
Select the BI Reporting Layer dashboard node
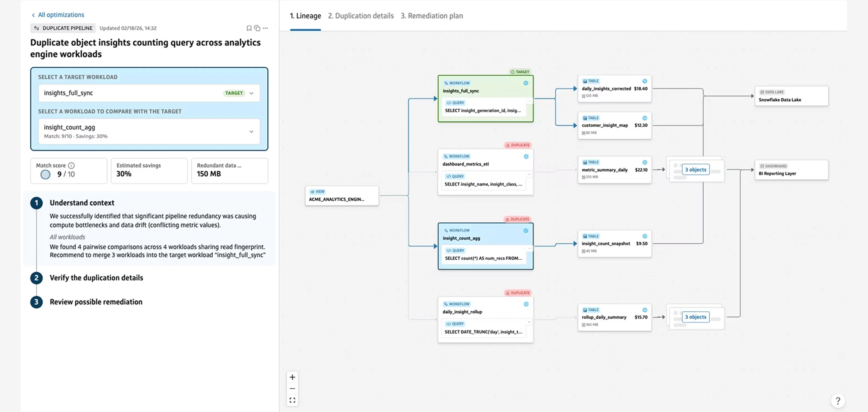point(791,170)
